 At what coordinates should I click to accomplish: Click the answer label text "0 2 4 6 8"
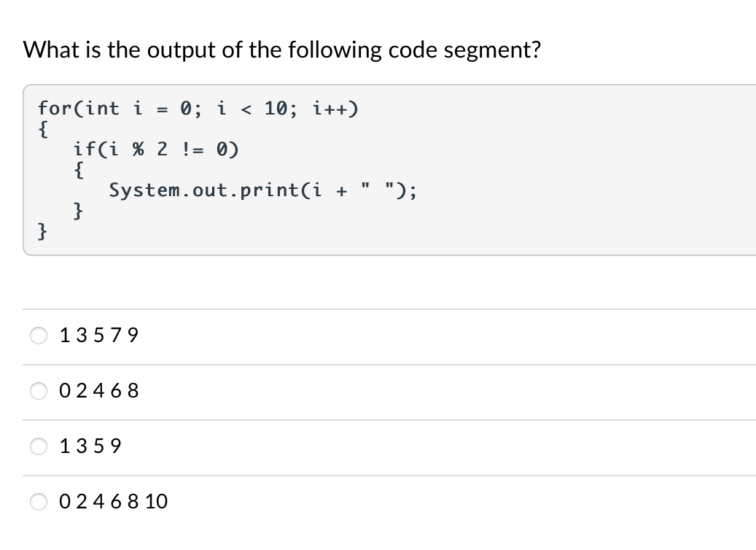point(100,391)
